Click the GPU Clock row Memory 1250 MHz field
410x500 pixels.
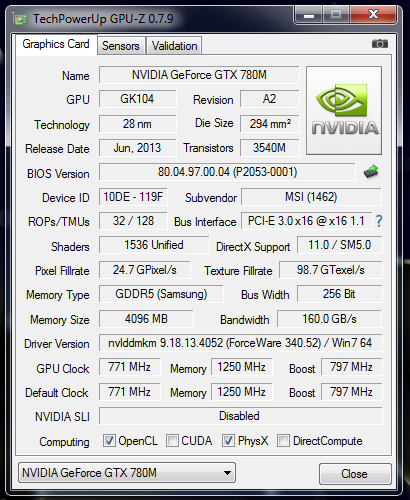(242, 367)
